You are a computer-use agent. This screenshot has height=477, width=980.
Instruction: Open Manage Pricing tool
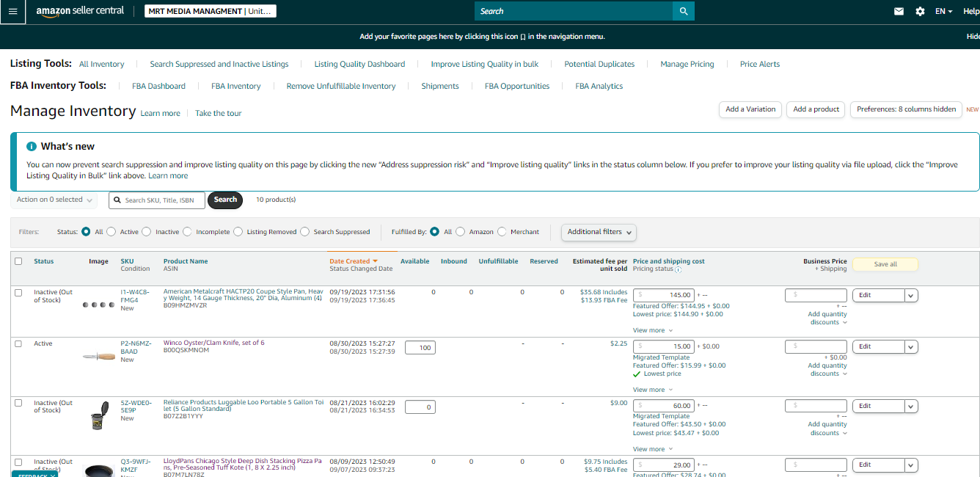[687, 64]
